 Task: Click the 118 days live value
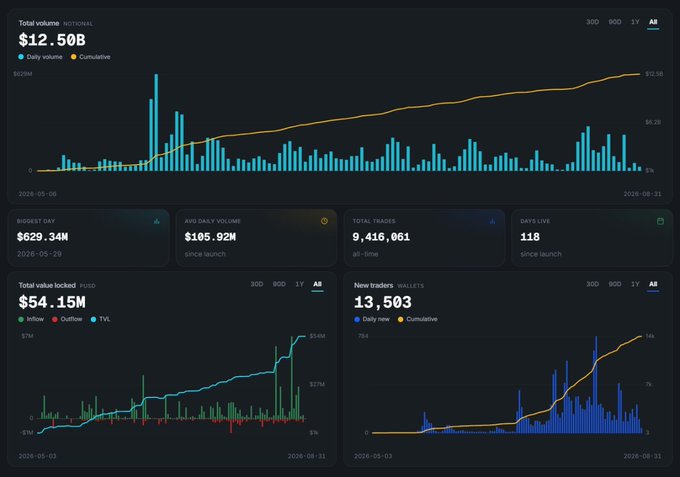click(530, 237)
